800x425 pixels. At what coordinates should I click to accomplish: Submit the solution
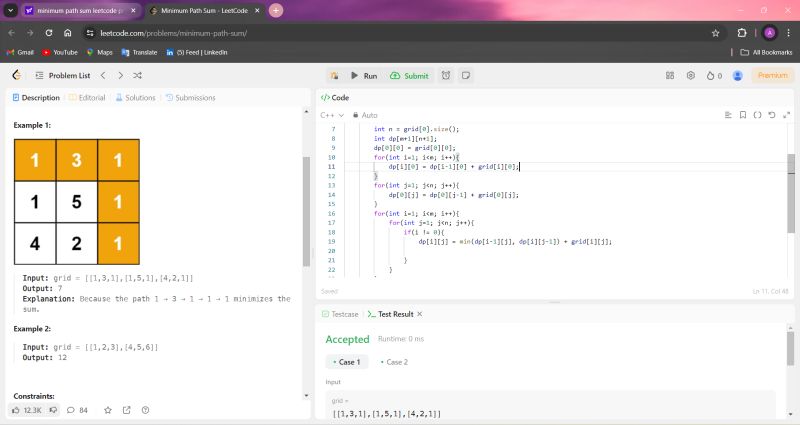410,75
